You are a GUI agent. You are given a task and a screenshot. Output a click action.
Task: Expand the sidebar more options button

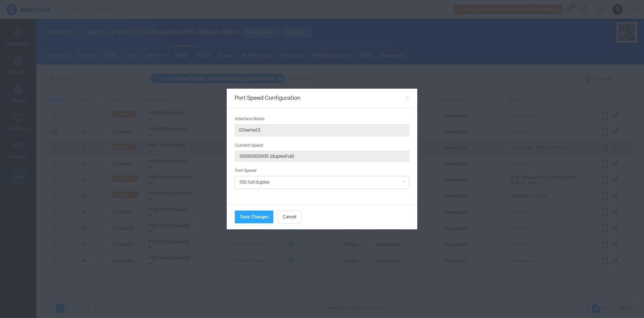click(x=18, y=177)
